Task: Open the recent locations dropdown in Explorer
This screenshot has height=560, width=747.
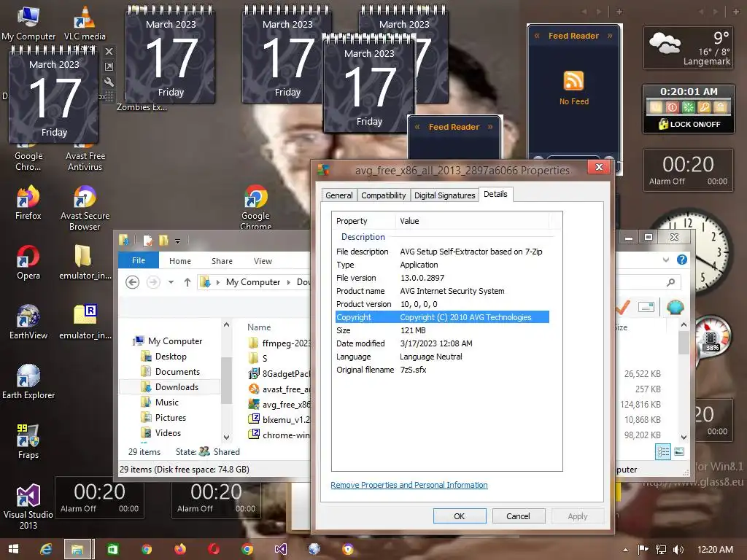Action: (171, 282)
